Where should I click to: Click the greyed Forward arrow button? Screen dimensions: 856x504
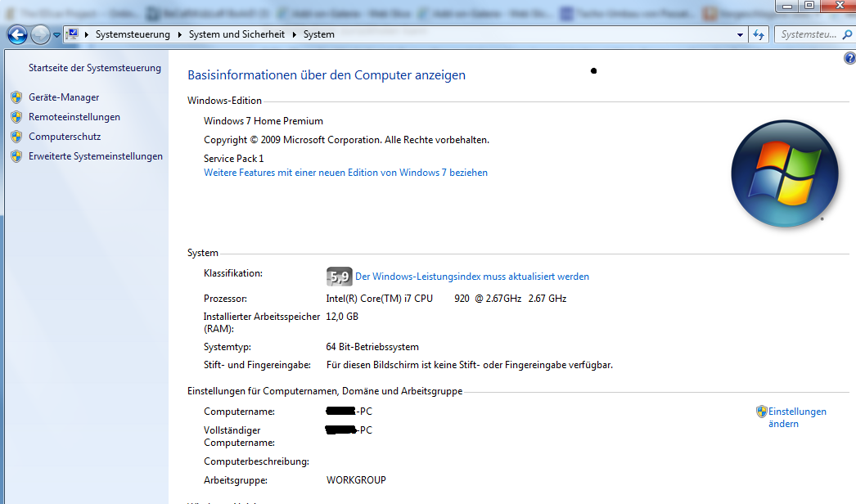coord(40,35)
